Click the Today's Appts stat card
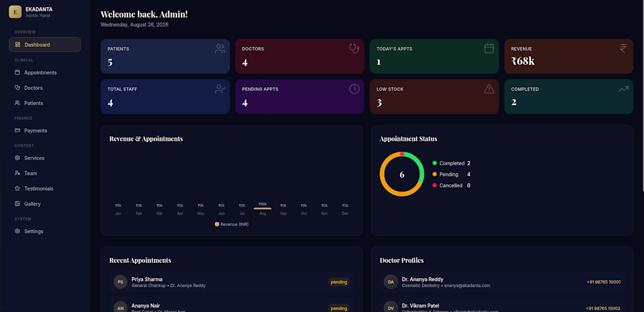The width and height of the screenshot is (644, 312). click(434, 56)
